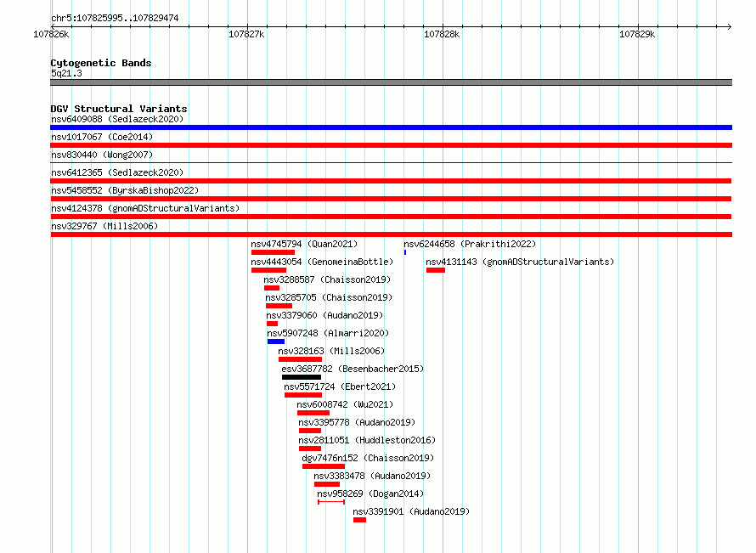Screen dimensions: 756x553
Task: Open nsv5571724 (Ebert2021) label
Action: [x=340, y=387]
